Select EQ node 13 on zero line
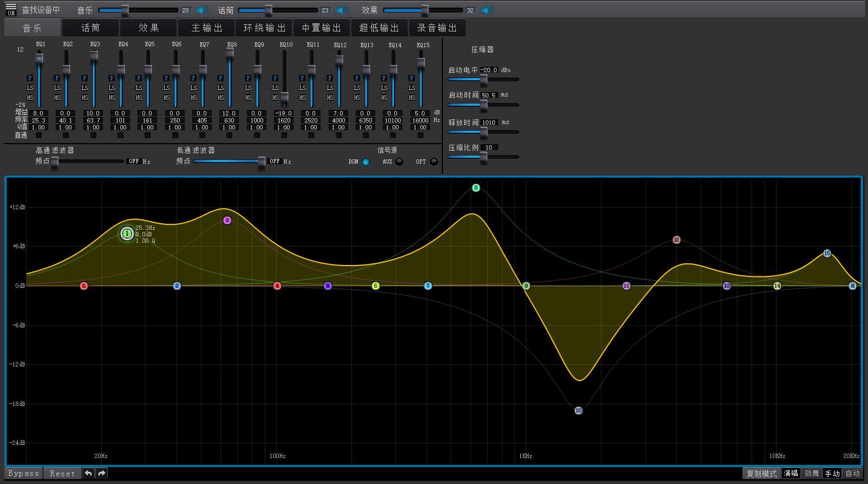The width and height of the screenshot is (868, 484). (727, 286)
